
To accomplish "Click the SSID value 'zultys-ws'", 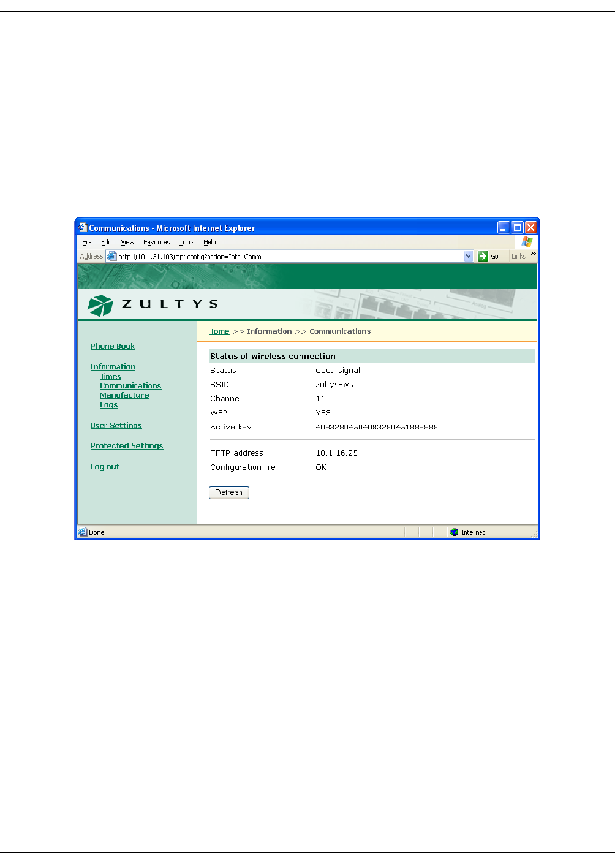I will (334, 385).
